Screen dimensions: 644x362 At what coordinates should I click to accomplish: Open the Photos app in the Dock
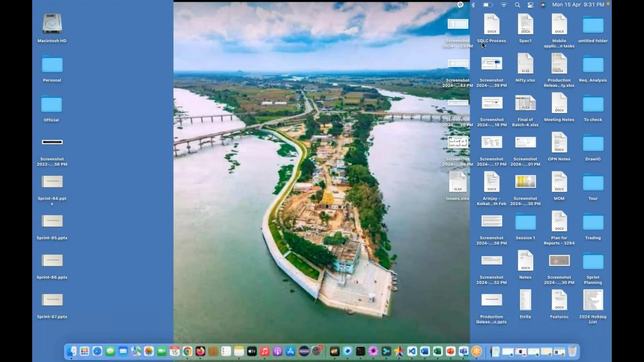(149, 351)
